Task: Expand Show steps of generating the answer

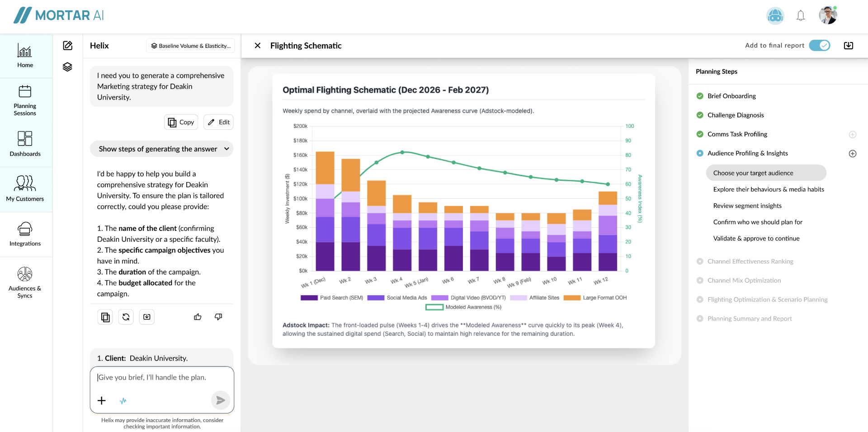Action: [x=161, y=149]
